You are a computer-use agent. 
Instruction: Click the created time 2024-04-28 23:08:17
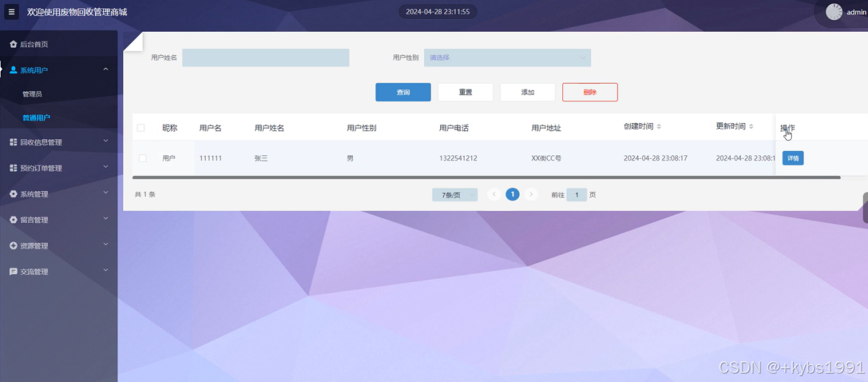pyautogui.click(x=655, y=158)
